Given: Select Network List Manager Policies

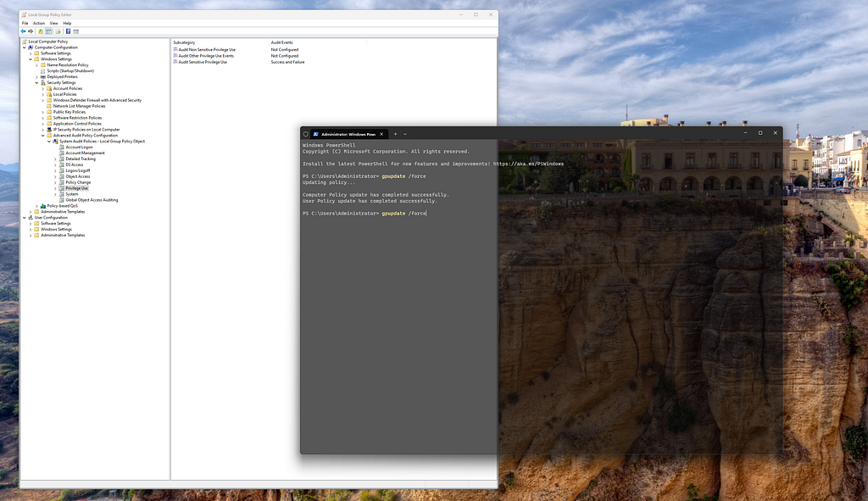Looking at the screenshot, I should tap(79, 106).
